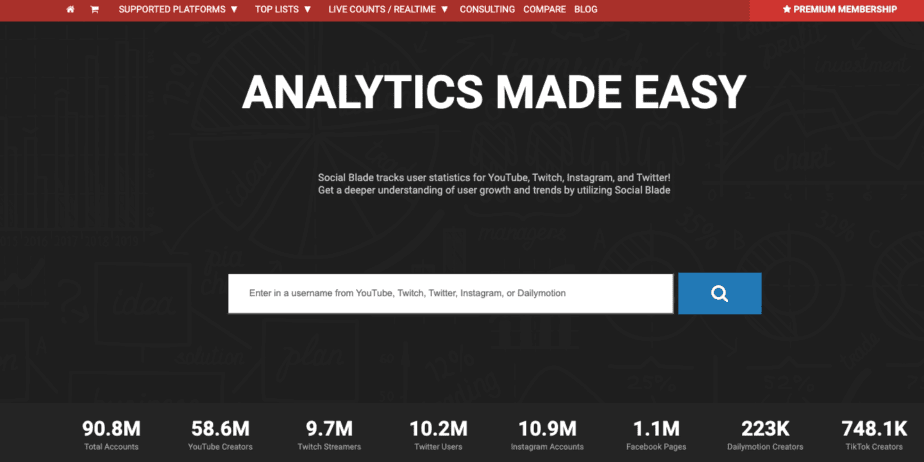Click the 748.1K TikTok Creators stat
This screenshot has height=462, width=924.
tap(874, 435)
